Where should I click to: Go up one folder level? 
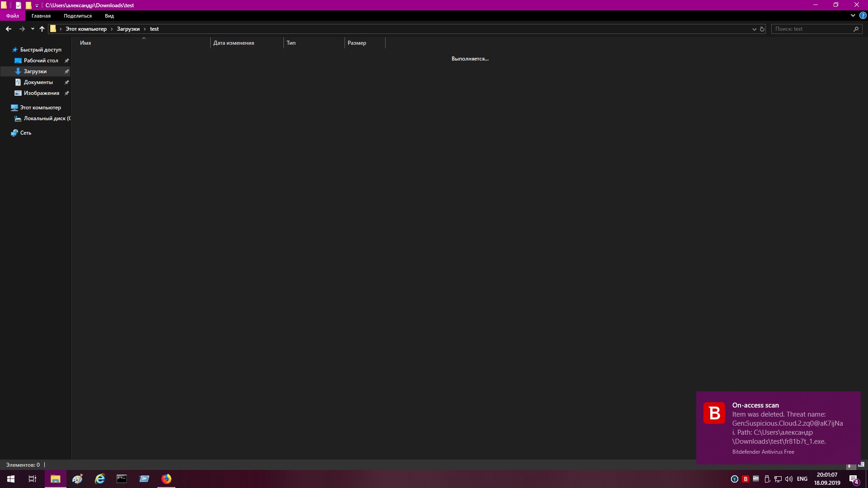[x=42, y=29]
